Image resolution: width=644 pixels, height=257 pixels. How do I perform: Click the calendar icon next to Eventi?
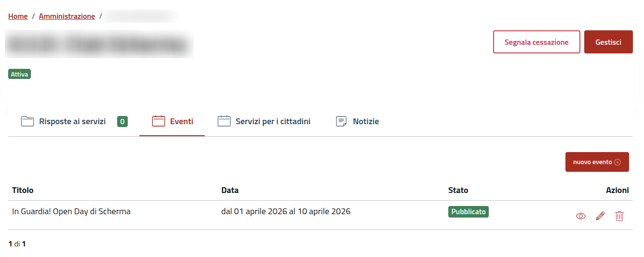tap(159, 121)
